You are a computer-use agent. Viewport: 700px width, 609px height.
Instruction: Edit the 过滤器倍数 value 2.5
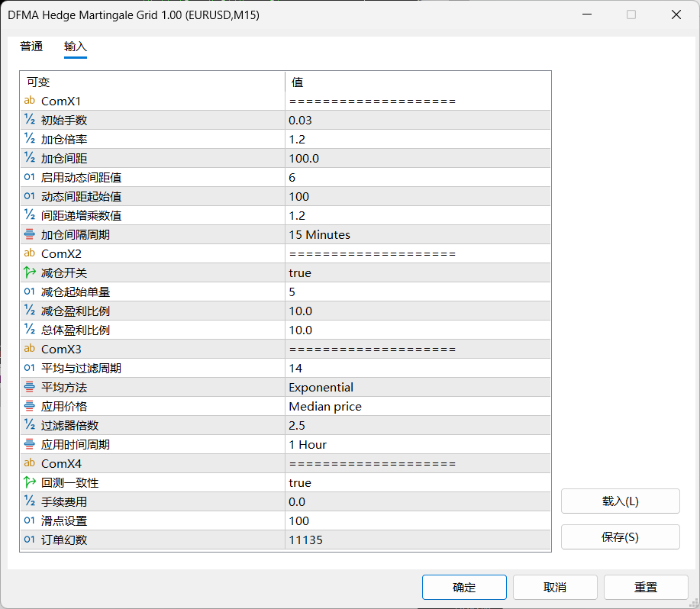[x=418, y=426]
